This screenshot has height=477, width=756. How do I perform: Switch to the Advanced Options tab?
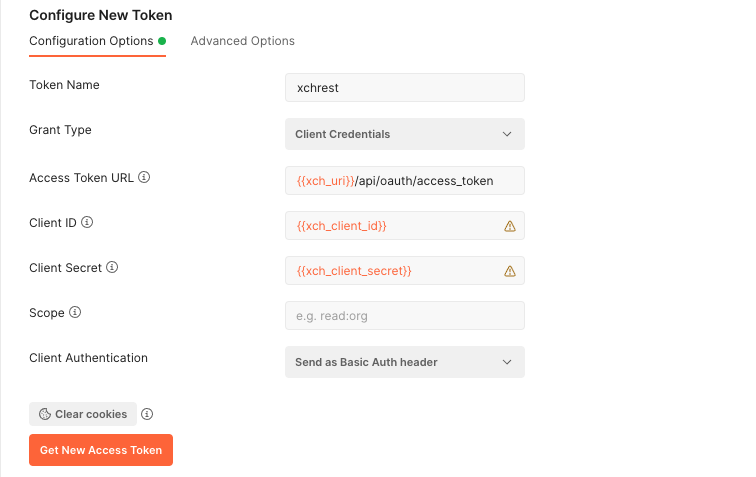click(242, 41)
